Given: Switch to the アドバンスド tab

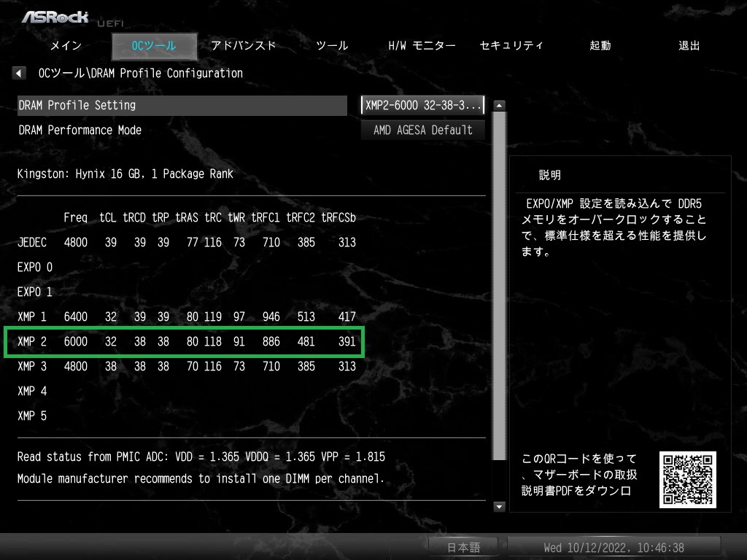Looking at the screenshot, I should coord(244,46).
